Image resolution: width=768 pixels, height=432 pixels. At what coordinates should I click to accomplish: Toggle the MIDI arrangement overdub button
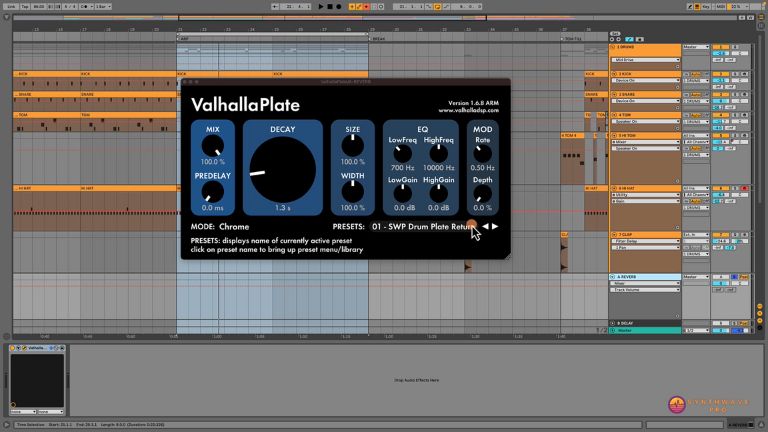(352, 6)
